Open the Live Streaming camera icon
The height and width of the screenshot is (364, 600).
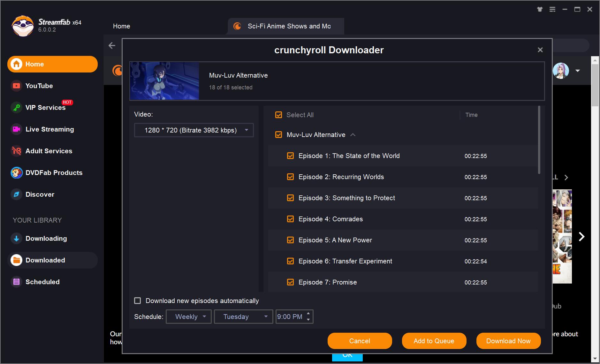(16, 129)
